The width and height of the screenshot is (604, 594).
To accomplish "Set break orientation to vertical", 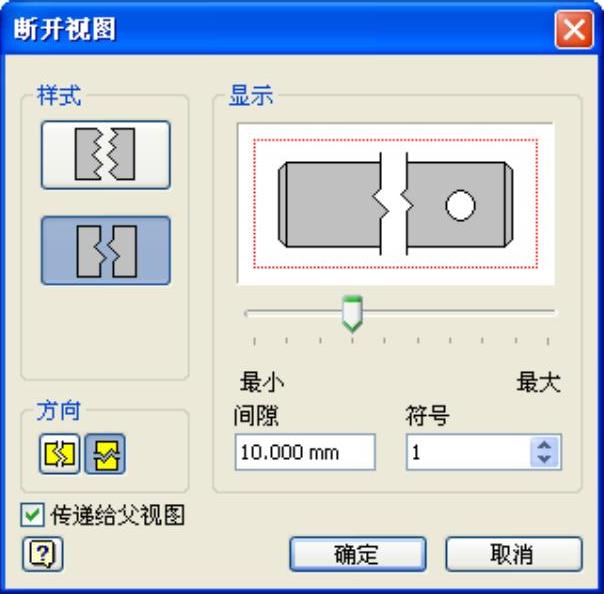I will pos(105,454).
